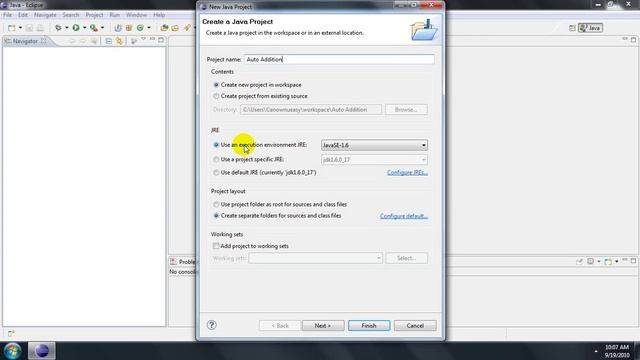The height and width of the screenshot is (360, 640).
Task: Expand the External Tools dropdown arrow
Action: [102, 28]
